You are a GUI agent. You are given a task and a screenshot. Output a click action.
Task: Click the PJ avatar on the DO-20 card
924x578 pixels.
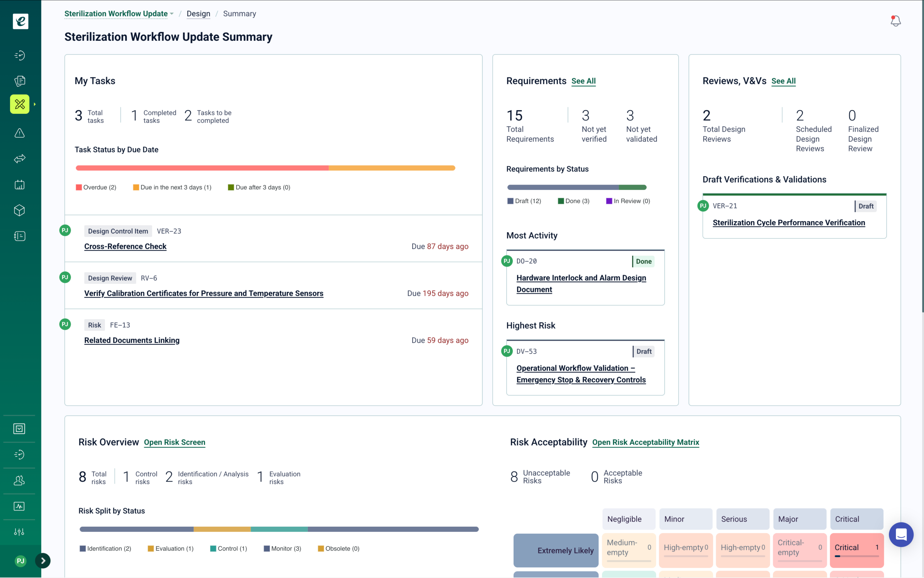coord(507,261)
